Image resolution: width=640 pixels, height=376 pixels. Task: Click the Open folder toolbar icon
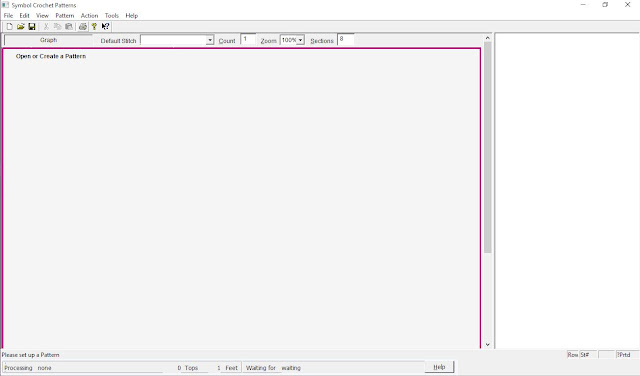[x=20, y=27]
